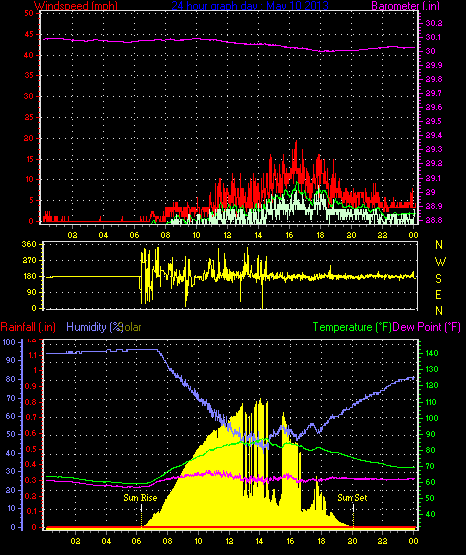Click "100" on the blue humidity axis

pos(9,342)
